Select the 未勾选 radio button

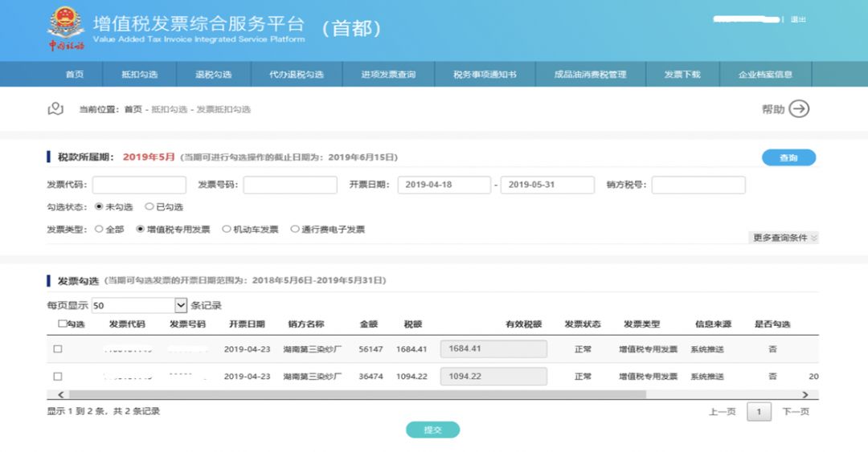99,207
